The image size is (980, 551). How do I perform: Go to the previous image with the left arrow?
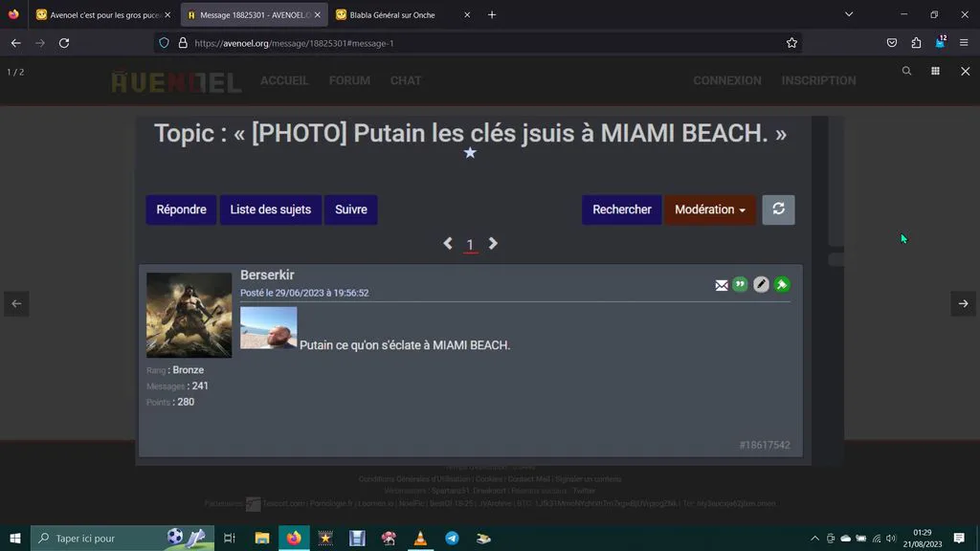pos(17,303)
